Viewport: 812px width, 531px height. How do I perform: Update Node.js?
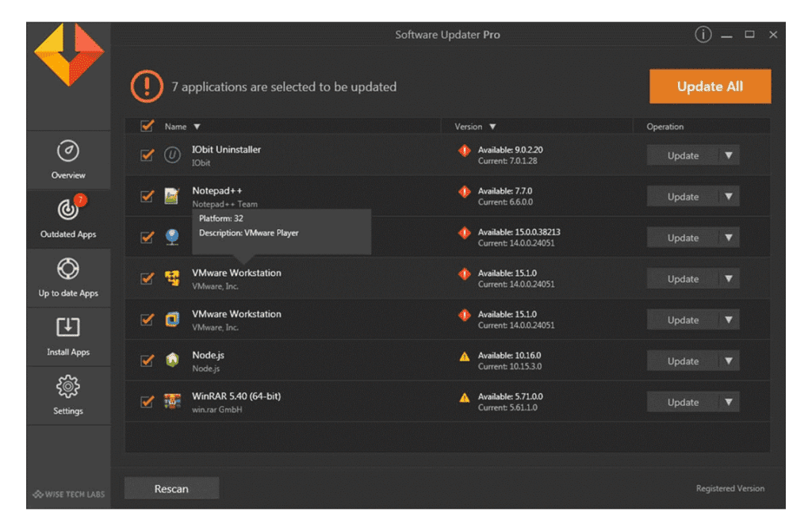[x=683, y=361]
